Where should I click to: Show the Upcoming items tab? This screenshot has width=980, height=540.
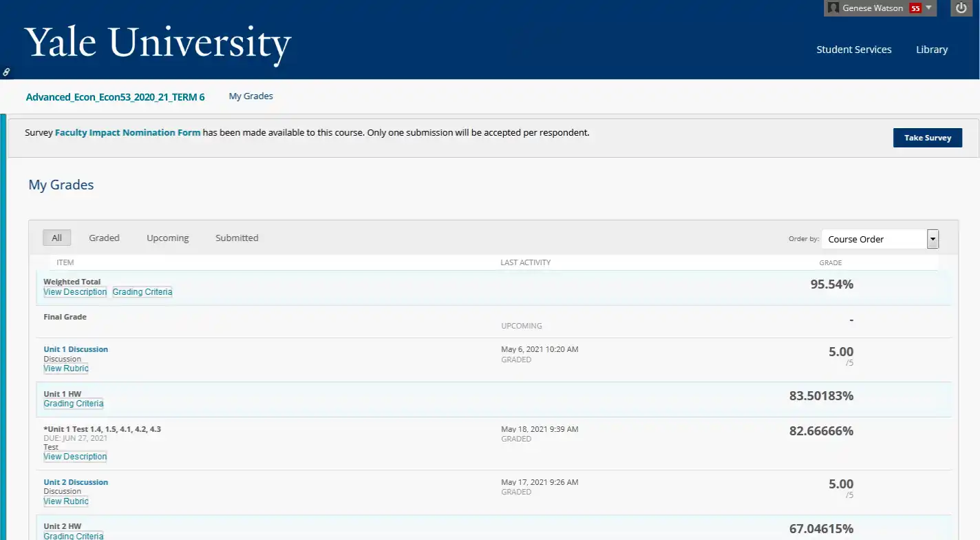pyautogui.click(x=167, y=238)
